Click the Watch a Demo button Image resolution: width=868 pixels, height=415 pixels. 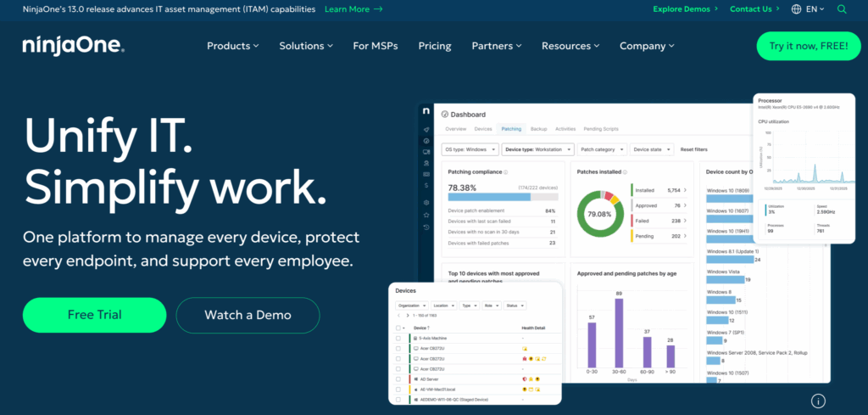click(248, 315)
